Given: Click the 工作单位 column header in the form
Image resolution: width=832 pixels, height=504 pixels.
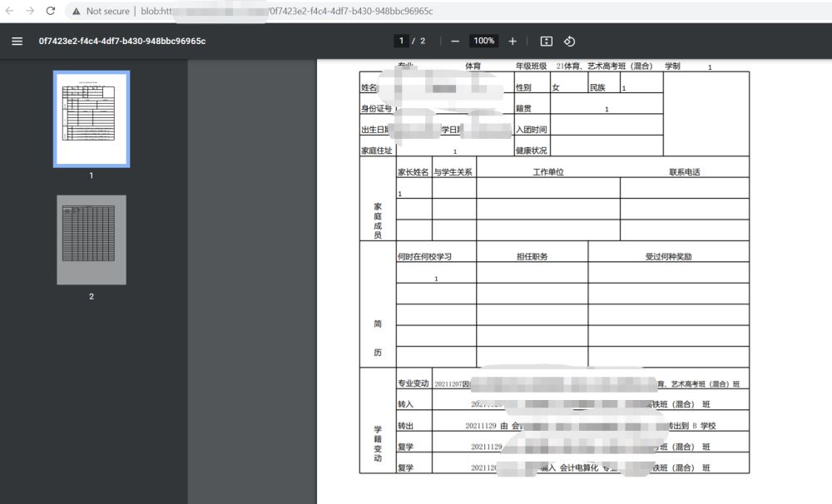Looking at the screenshot, I should coord(548,172).
